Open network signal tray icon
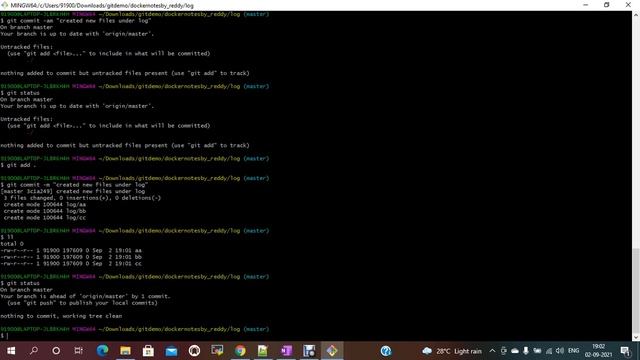 [x=549, y=351]
